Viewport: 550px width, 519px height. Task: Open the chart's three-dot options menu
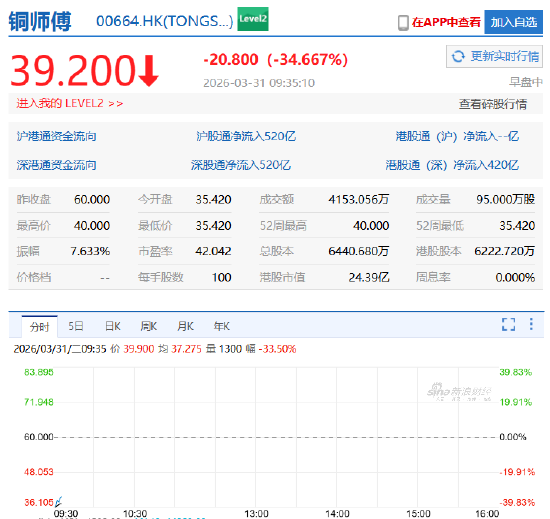tap(531, 324)
